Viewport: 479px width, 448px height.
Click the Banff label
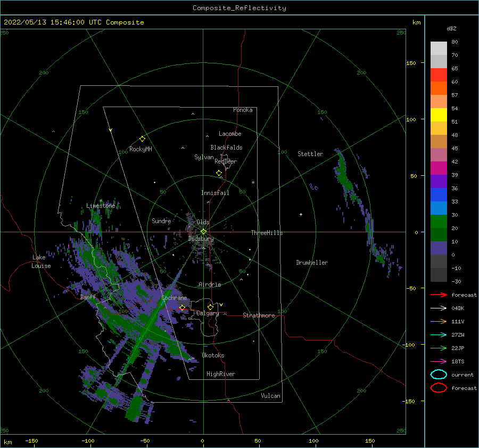coord(88,297)
